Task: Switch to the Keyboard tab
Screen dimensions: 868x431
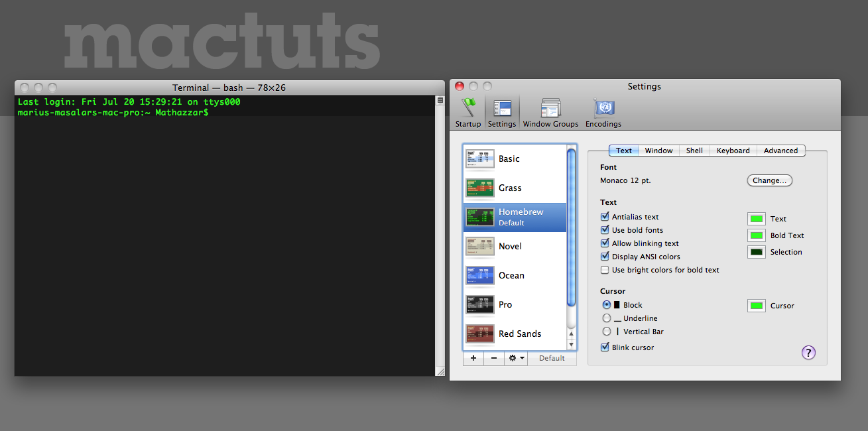Action: (733, 151)
